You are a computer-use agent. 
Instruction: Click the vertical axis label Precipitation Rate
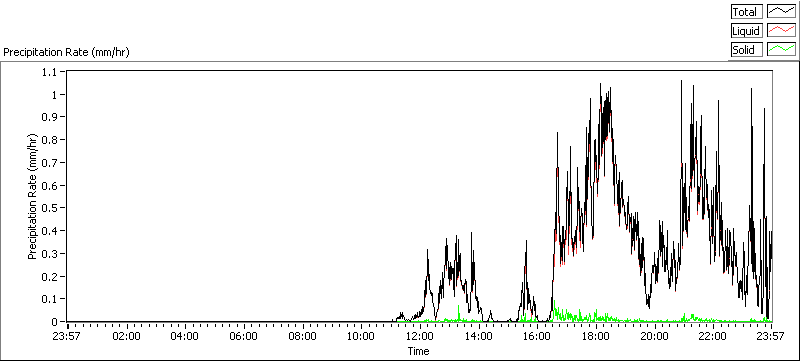point(33,196)
